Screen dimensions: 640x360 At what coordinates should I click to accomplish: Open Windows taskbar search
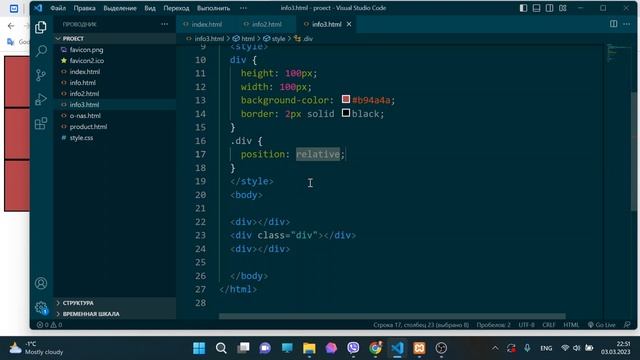pos(221,348)
